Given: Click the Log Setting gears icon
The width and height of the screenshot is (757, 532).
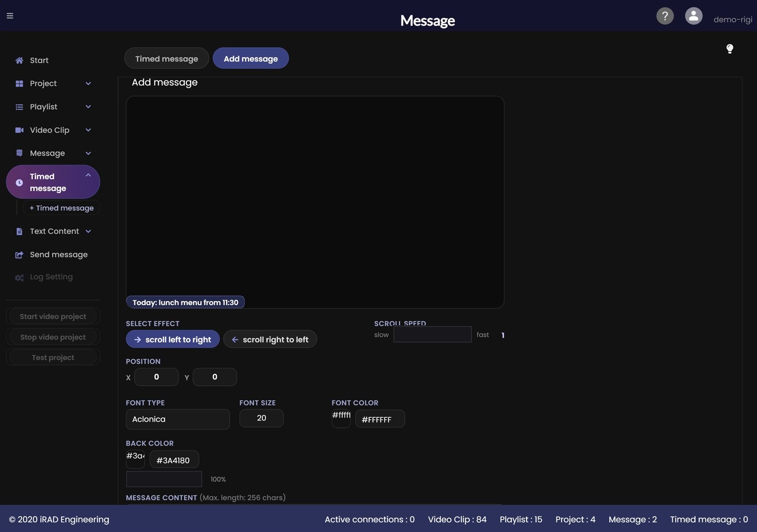Looking at the screenshot, I should pos(19,278).
